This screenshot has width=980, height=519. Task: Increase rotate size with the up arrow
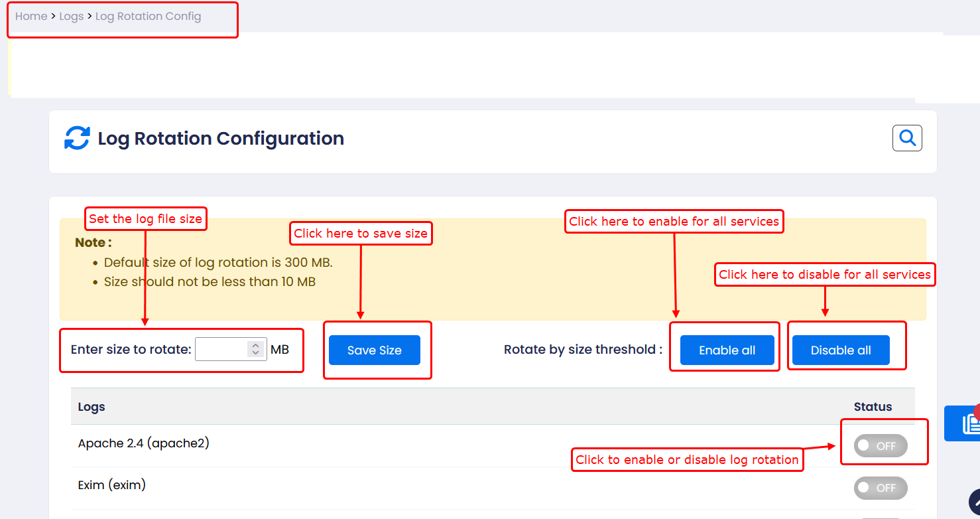[x=256, y=345]
